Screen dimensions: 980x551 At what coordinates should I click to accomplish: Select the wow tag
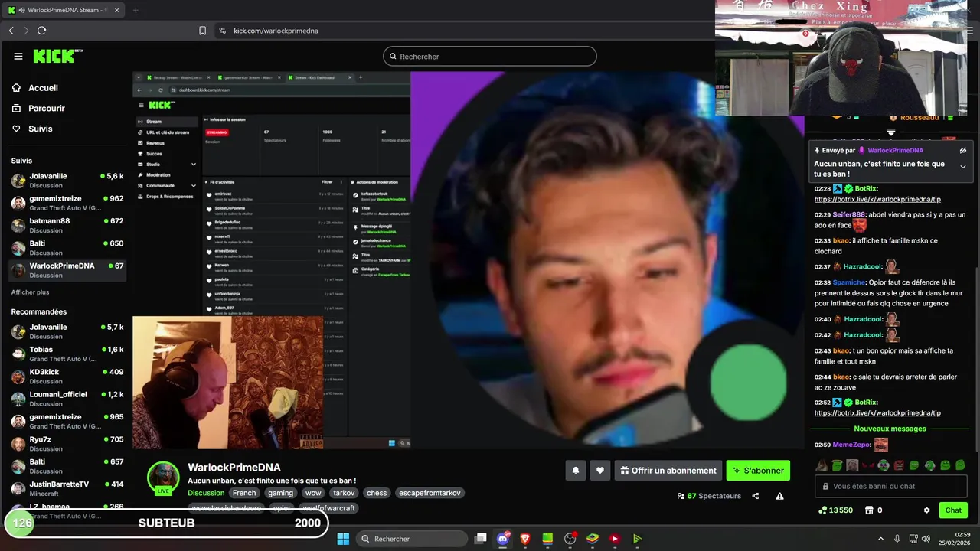[313, 493]
